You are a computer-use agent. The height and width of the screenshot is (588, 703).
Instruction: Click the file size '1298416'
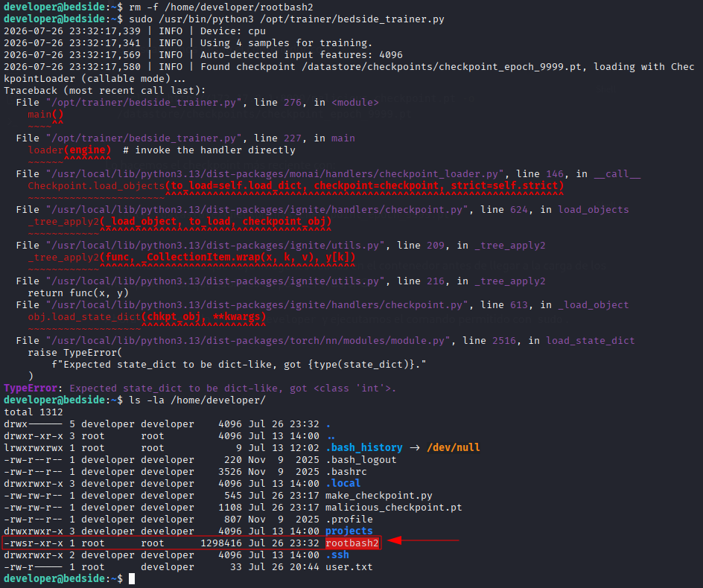pyautogui.click(x=221, y=543)
